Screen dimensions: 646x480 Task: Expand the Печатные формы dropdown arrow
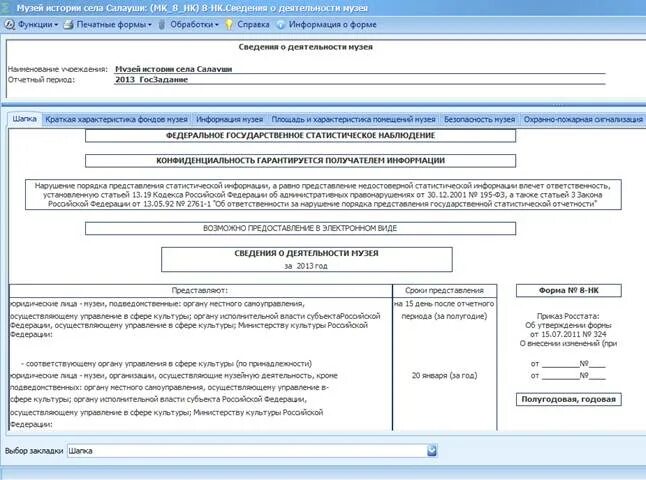tap(150, 25)
